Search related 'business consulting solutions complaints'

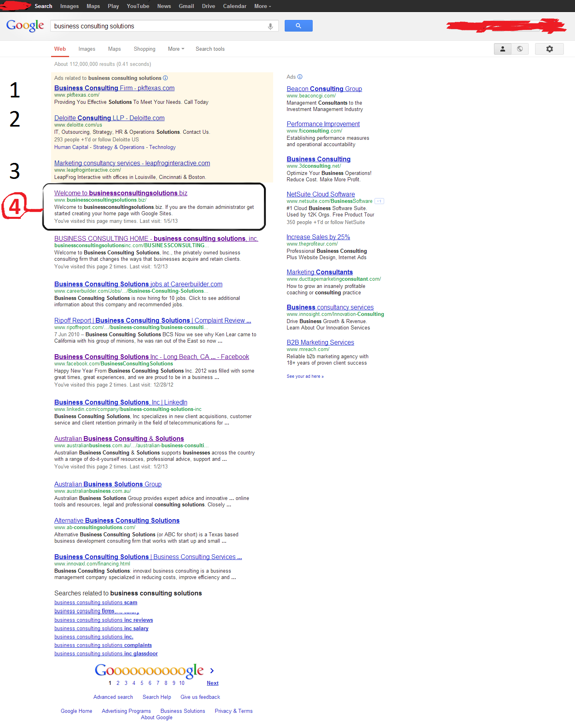[103, 645]
